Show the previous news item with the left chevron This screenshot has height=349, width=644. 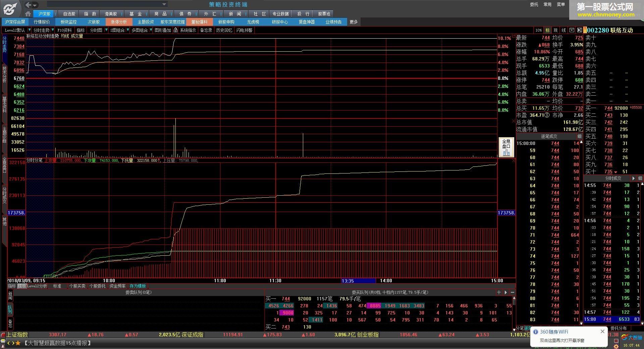[9, 343]
